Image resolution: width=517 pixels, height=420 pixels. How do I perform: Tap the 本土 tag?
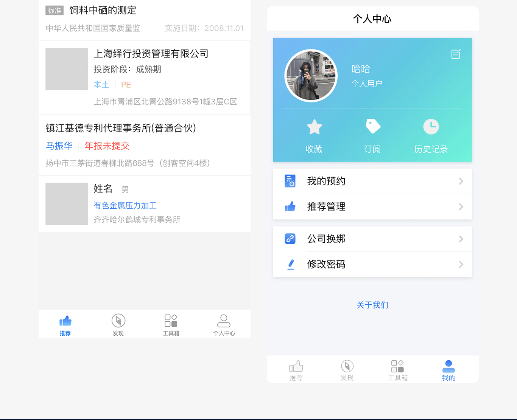101,85
